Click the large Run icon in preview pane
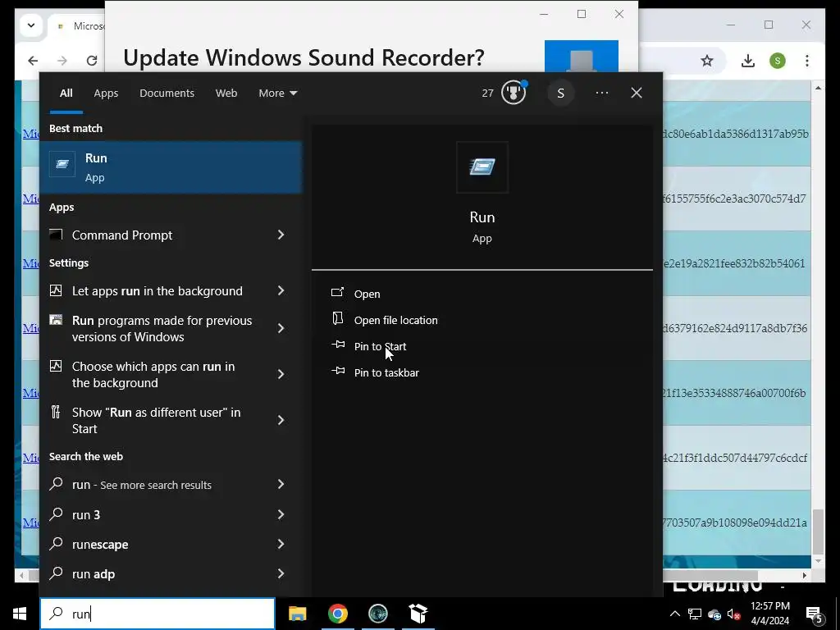 click(482, 167)
